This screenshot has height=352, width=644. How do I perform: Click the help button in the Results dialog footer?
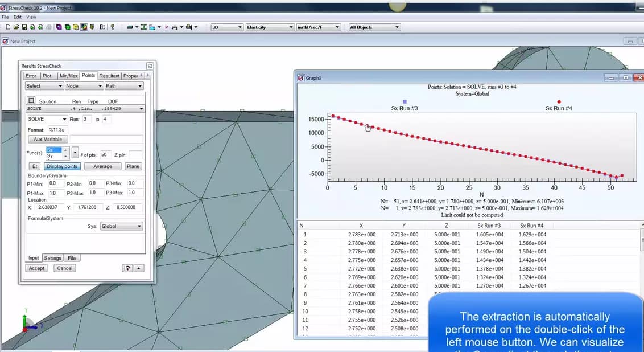coord(128,268)
